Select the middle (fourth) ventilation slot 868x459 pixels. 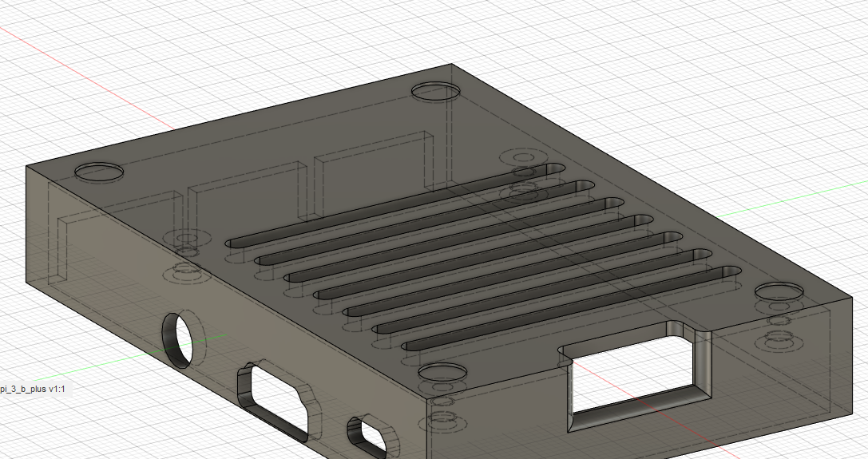[483, 257]
